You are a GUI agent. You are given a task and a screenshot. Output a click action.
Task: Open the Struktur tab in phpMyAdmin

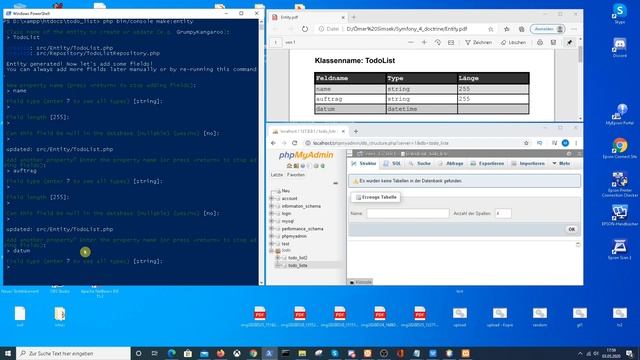click(364, 163)
